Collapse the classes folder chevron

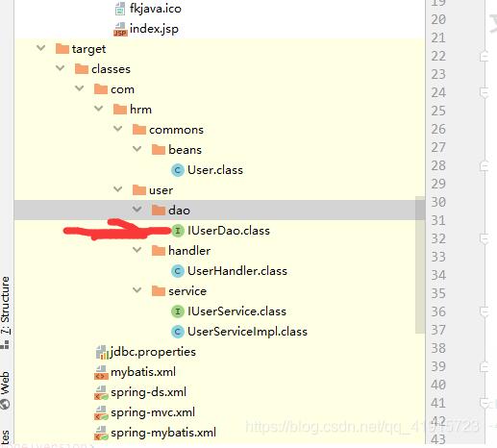[x=61, y=68]
